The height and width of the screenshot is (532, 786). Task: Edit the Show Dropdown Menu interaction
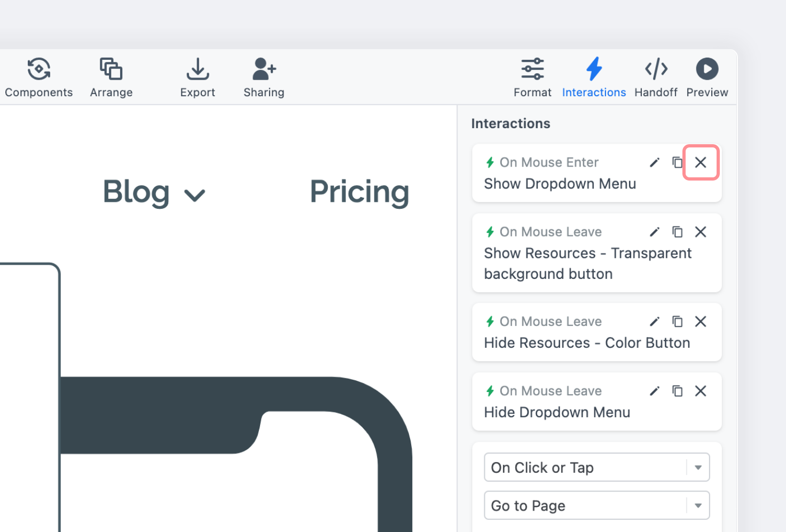click(x=655, y=162)
